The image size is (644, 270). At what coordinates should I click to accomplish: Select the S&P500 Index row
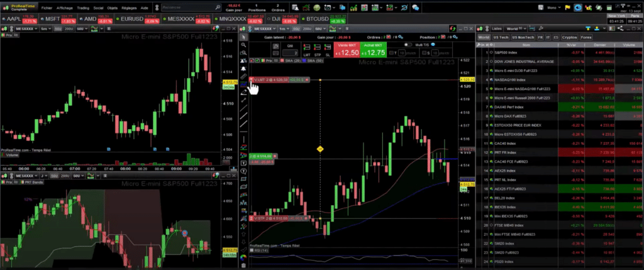coord(558,53)
